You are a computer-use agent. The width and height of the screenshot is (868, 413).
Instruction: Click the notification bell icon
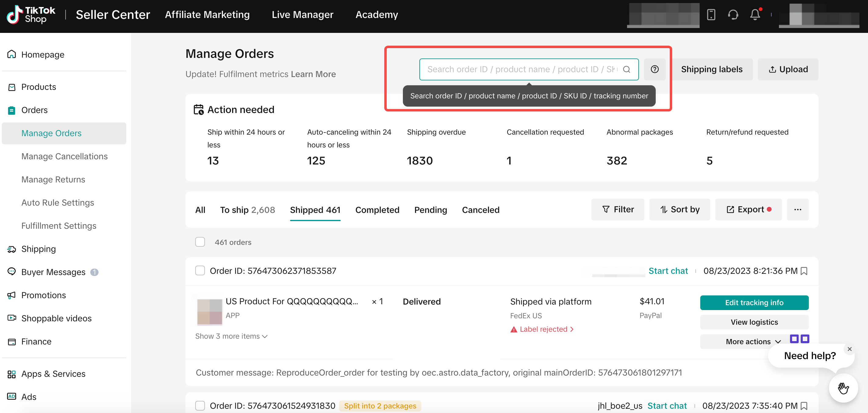[755, 15]
